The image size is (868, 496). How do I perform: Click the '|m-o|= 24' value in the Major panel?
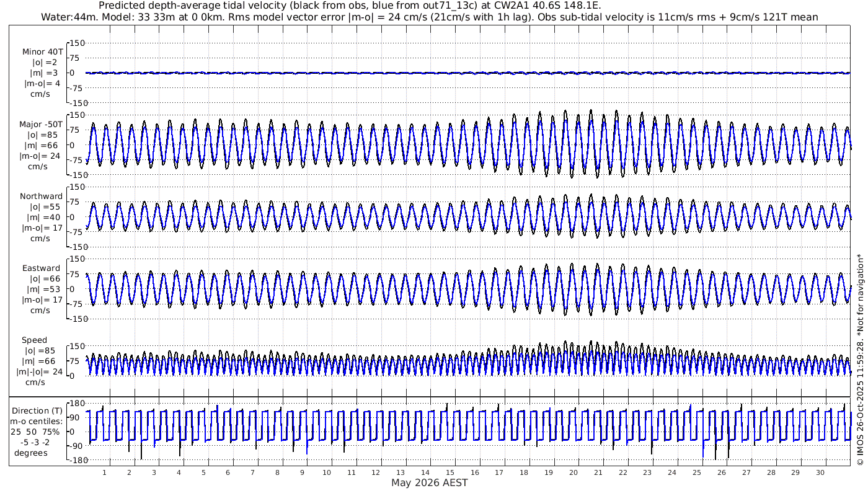[41, 156]
